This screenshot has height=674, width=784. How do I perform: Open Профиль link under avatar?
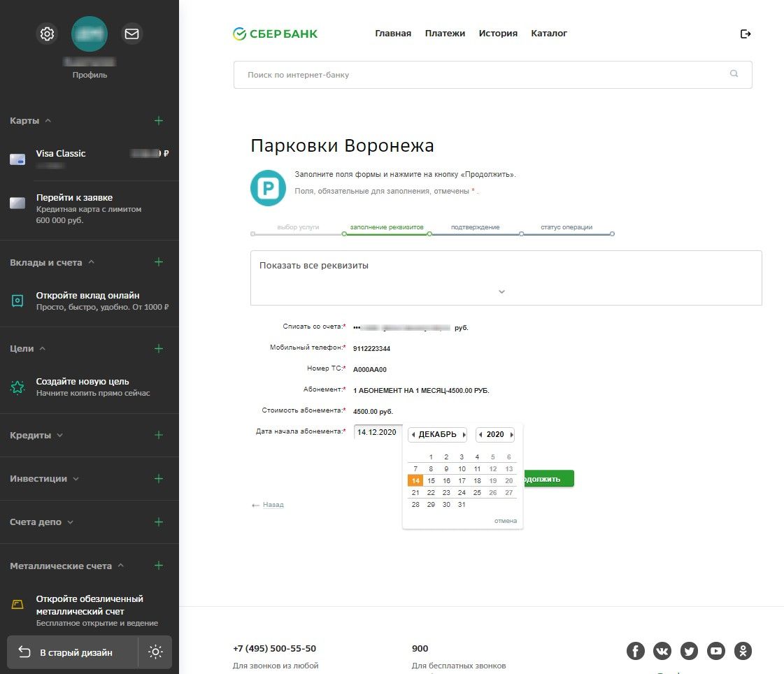(90, 75)
